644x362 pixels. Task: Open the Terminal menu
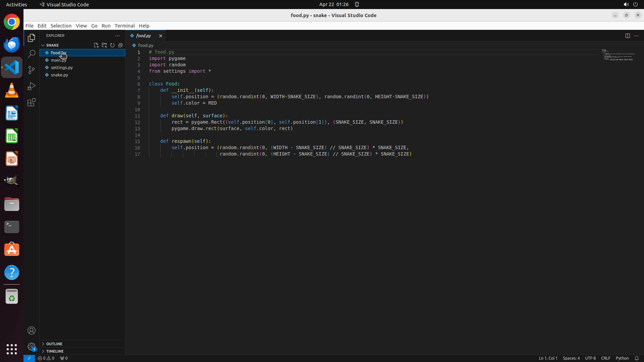(x=124, y=26)
